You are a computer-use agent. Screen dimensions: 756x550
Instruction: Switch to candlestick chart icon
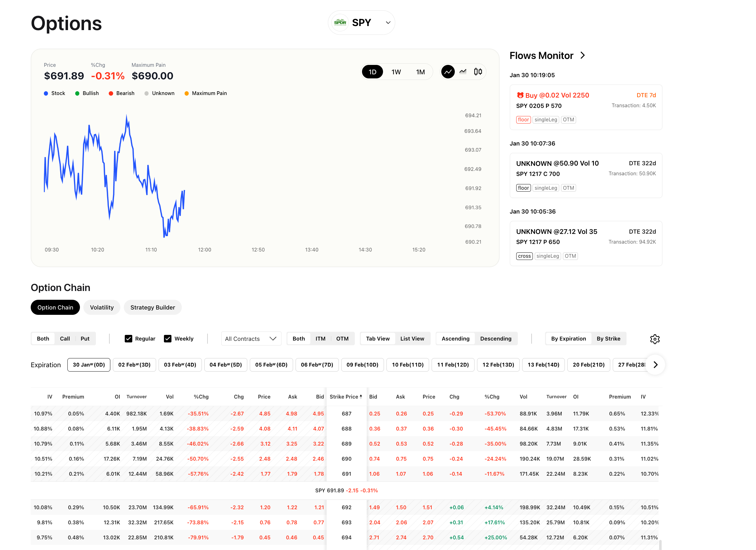click(x=478, y=72)
